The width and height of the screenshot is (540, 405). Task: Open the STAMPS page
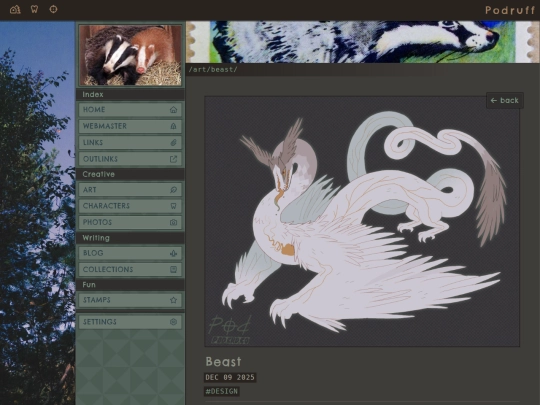click(x=130, y=300)
